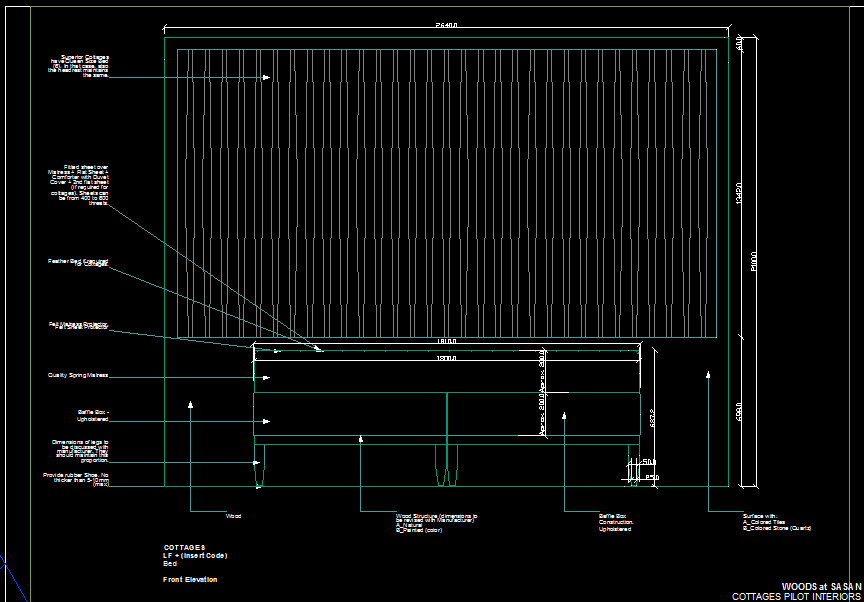Select the Front Elevation caption
This screenshot has width=864, height=602.
click(x=190, y=580)
